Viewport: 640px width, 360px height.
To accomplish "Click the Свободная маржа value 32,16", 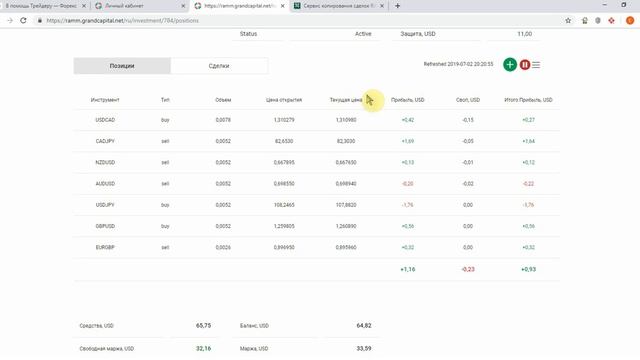I will click(x=203, y=349).
